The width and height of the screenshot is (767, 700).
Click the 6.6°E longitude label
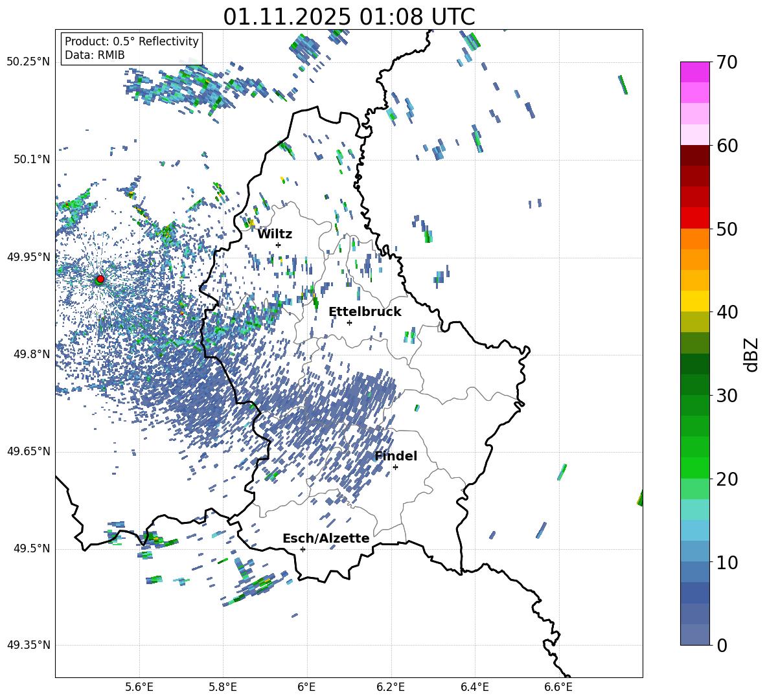click(x=558, y=687)
